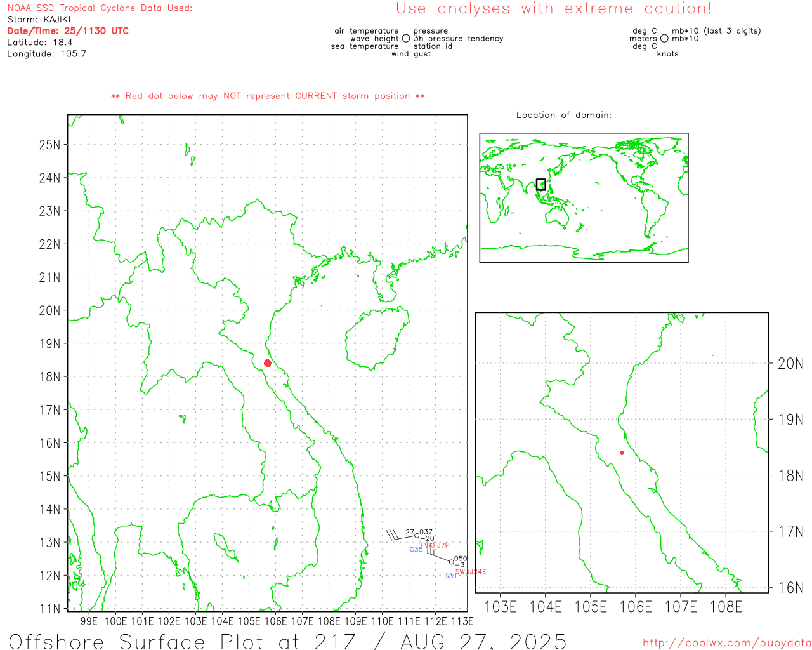812x650 pixels.
Task: Select the 5WUJ24E station circle marker
Action: pyautogui.click(x=452, y=562)
